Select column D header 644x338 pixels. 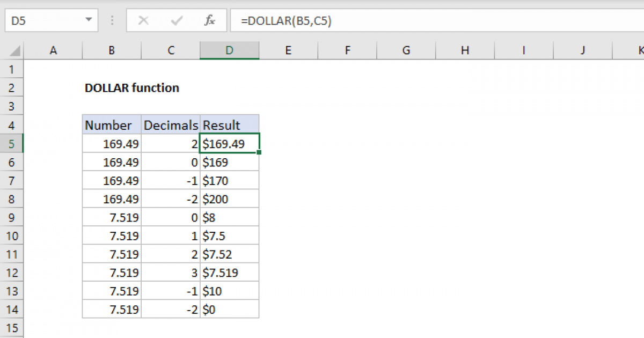[229, 50]
